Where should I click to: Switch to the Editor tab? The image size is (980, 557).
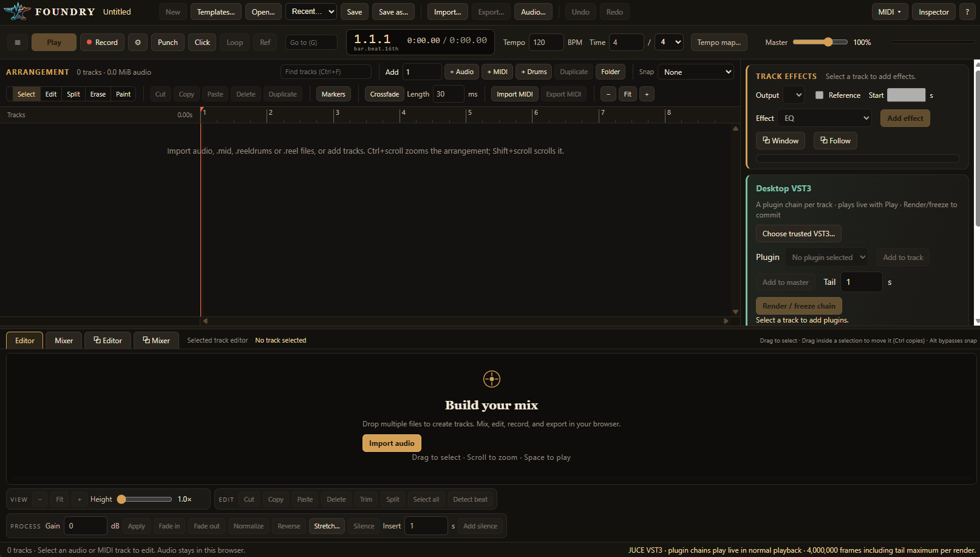coord(25,341)
